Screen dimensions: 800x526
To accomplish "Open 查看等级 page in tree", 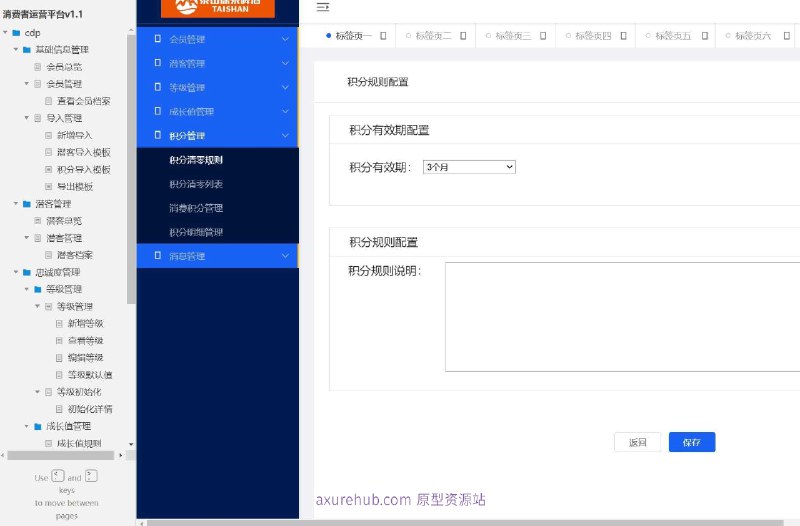I will [86, 340].
